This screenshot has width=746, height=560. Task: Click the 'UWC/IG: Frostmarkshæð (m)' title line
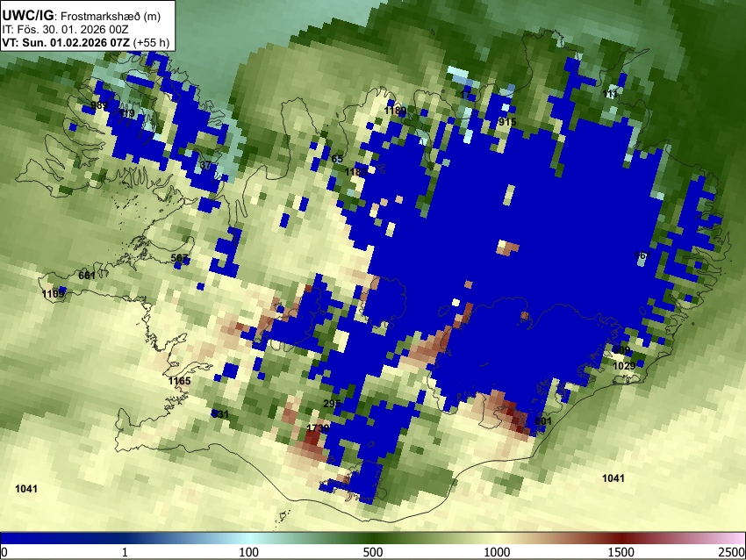pos(82,16)
